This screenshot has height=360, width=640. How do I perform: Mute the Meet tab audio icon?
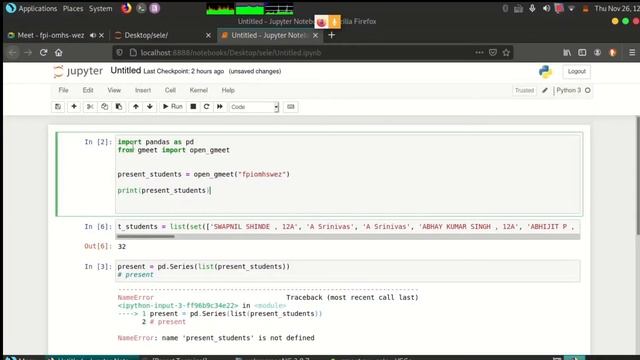[x=93, y=36]
